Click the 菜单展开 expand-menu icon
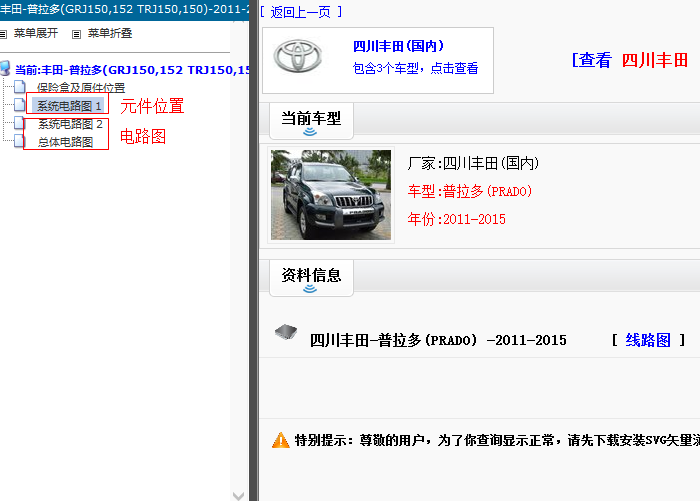This screenshot has width=700, height=501. click(3, 34)
